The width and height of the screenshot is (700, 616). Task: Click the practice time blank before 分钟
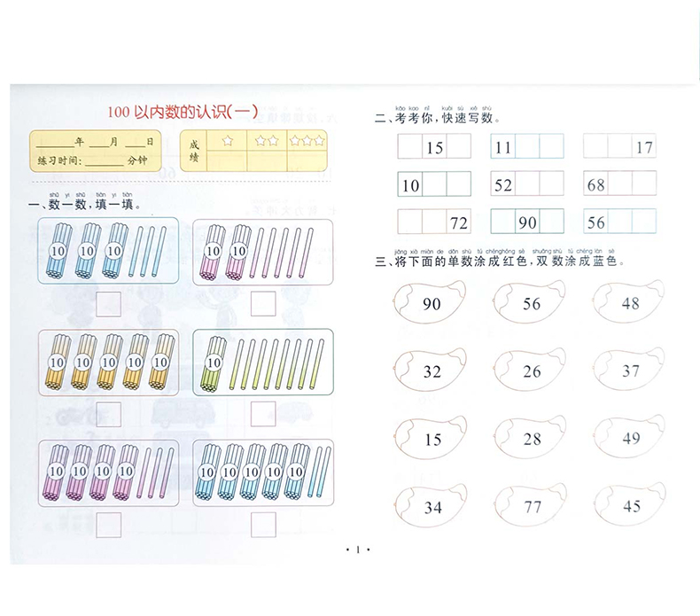coord(105,160)
